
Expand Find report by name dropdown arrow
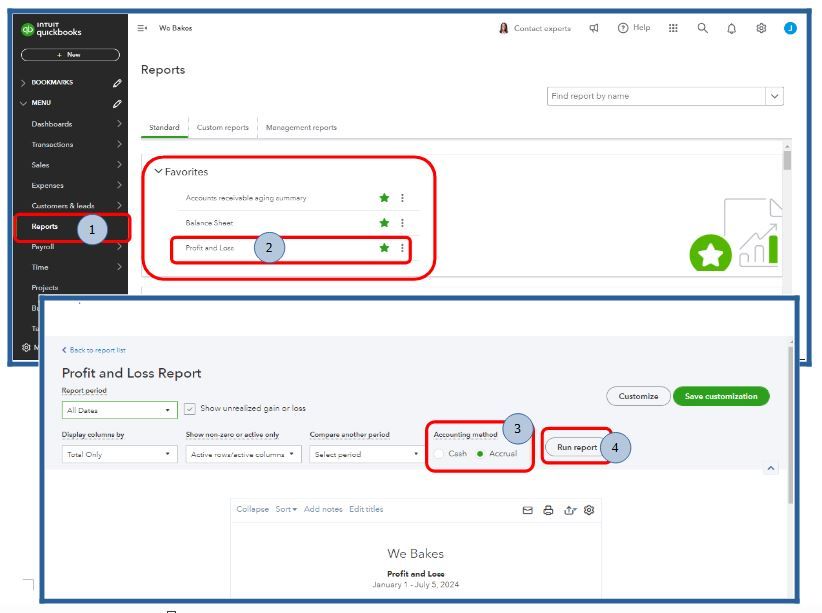coord(774,96)
